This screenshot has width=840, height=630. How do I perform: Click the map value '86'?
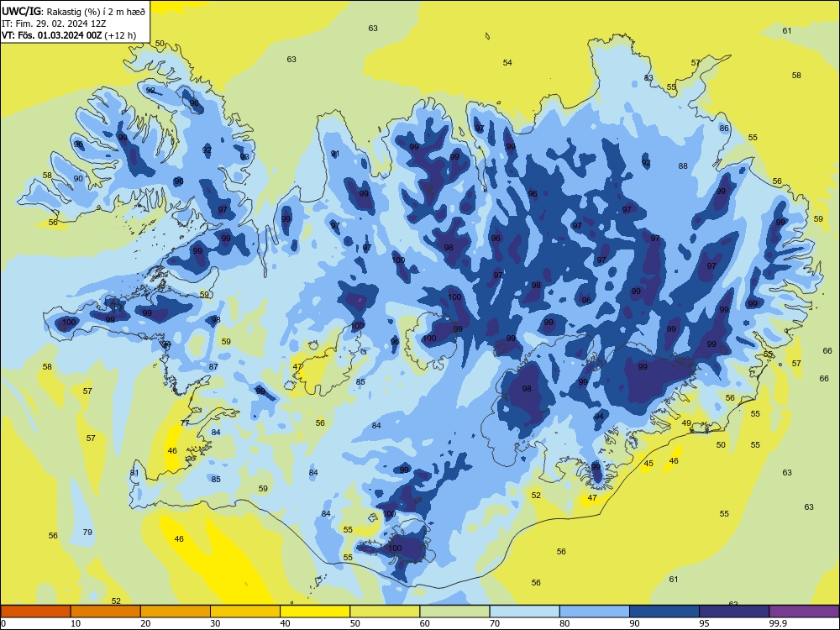pos(724,128)
